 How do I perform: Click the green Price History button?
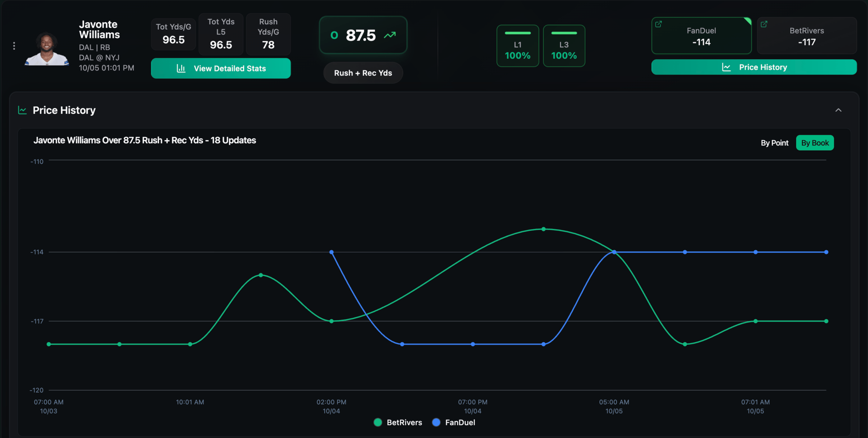point(754,67)
